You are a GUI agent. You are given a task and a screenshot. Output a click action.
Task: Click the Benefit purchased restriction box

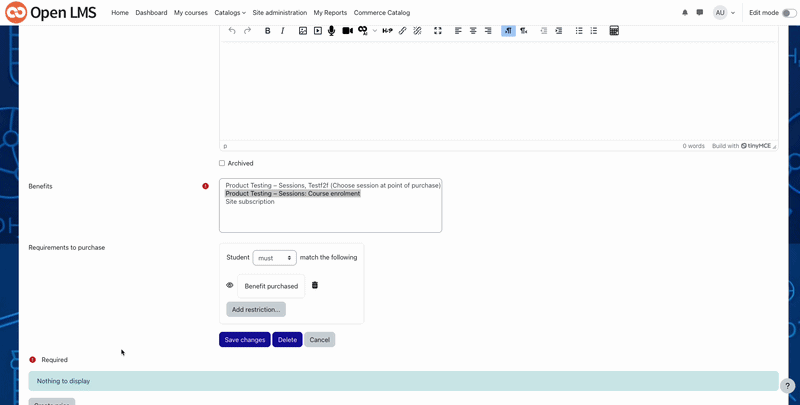pos(271,286)
